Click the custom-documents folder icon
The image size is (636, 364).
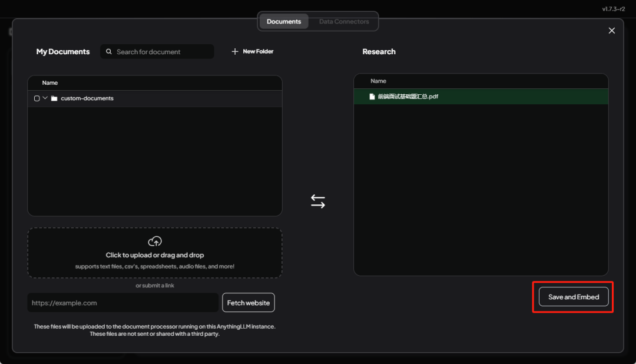pos(54,98)
